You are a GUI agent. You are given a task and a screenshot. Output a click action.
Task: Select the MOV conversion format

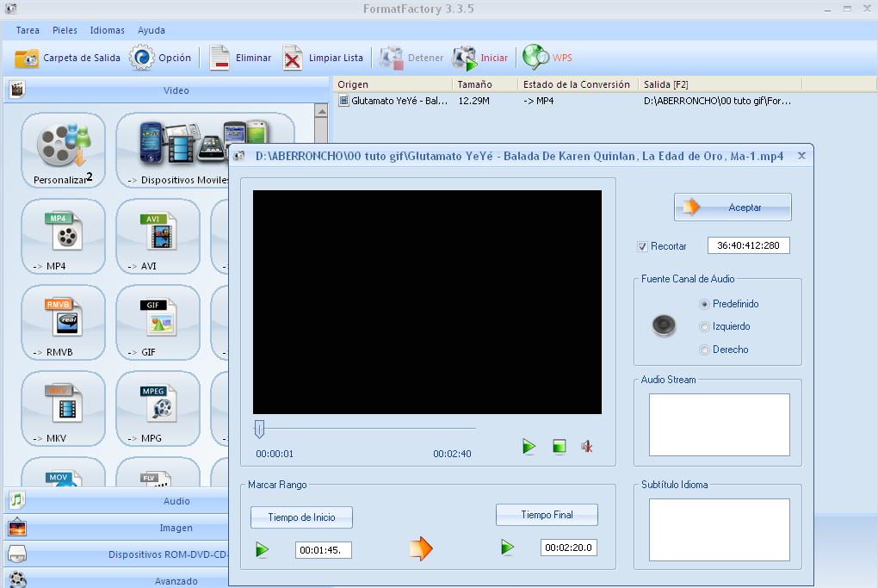[63, 472]
